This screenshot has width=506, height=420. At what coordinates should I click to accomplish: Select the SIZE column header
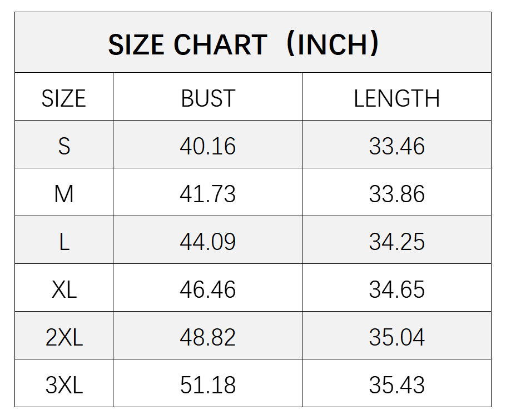[64, 98]
